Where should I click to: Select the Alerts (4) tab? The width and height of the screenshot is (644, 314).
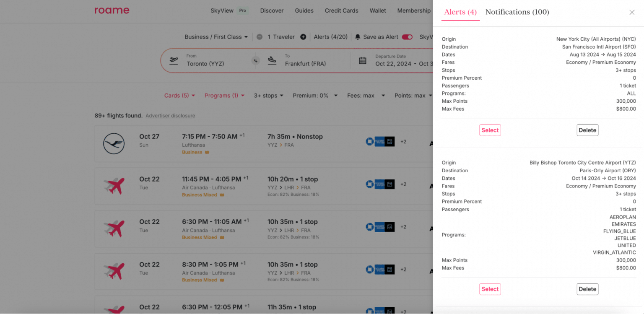tap(460, 12)
